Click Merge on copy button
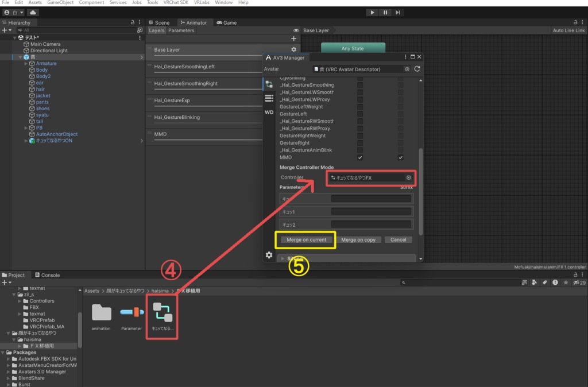The image size is (588, 387). click(358, 239)
